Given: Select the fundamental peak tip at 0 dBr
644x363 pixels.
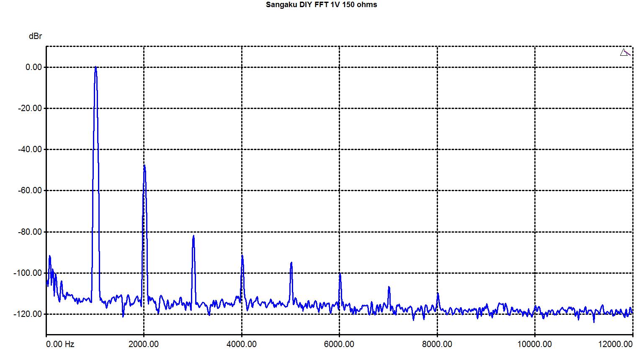Looking at the screenshot, I should 95,67.
